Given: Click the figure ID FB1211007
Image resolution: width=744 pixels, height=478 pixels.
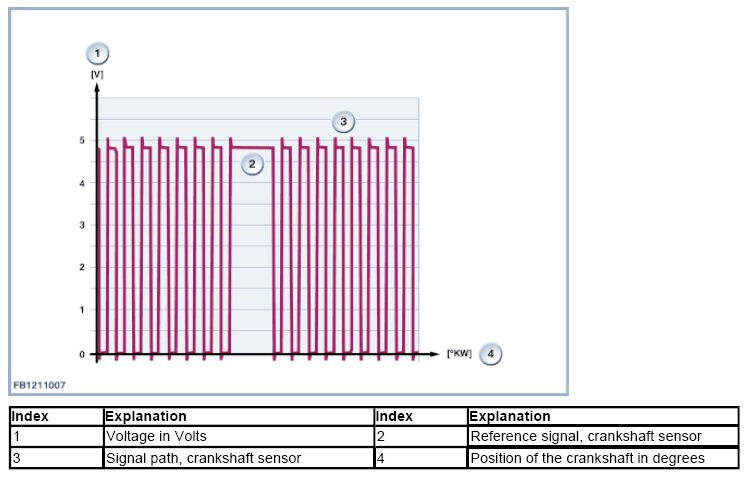Looking at the screenshot, I should click(x=39, y=384).
